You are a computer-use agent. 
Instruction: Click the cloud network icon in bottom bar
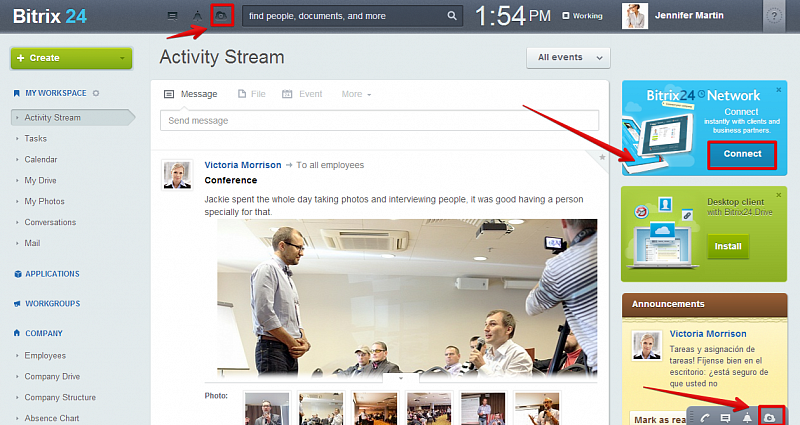pos(769,417)
